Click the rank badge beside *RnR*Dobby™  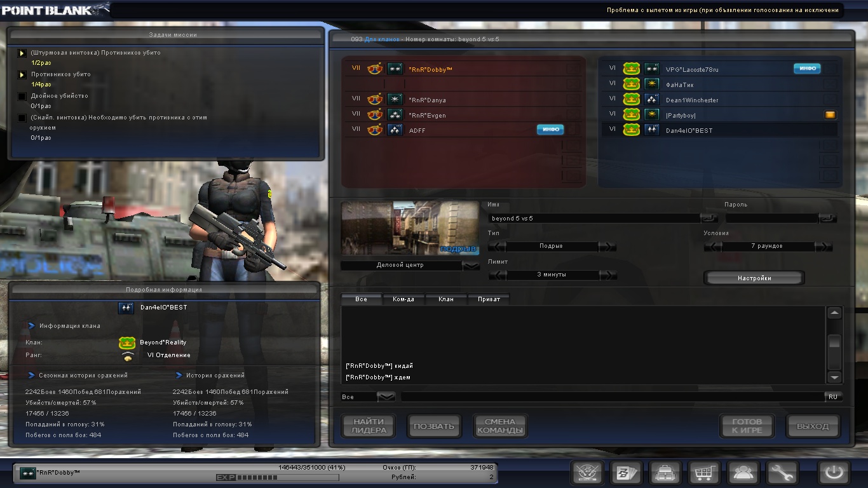point(395,69)
